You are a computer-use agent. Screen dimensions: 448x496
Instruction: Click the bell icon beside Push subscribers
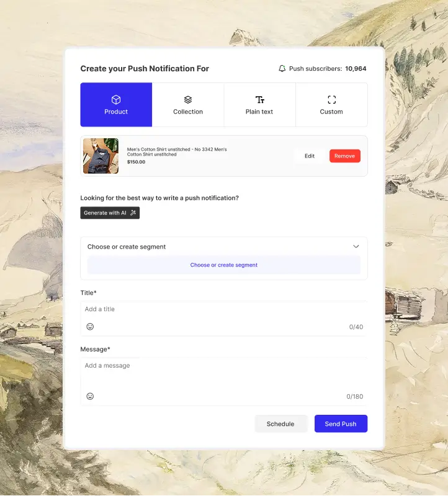click(282, 69)
